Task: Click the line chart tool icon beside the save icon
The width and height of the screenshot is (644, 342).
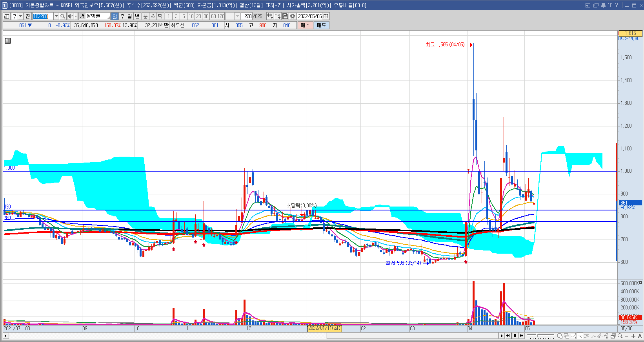Action: 278,16
